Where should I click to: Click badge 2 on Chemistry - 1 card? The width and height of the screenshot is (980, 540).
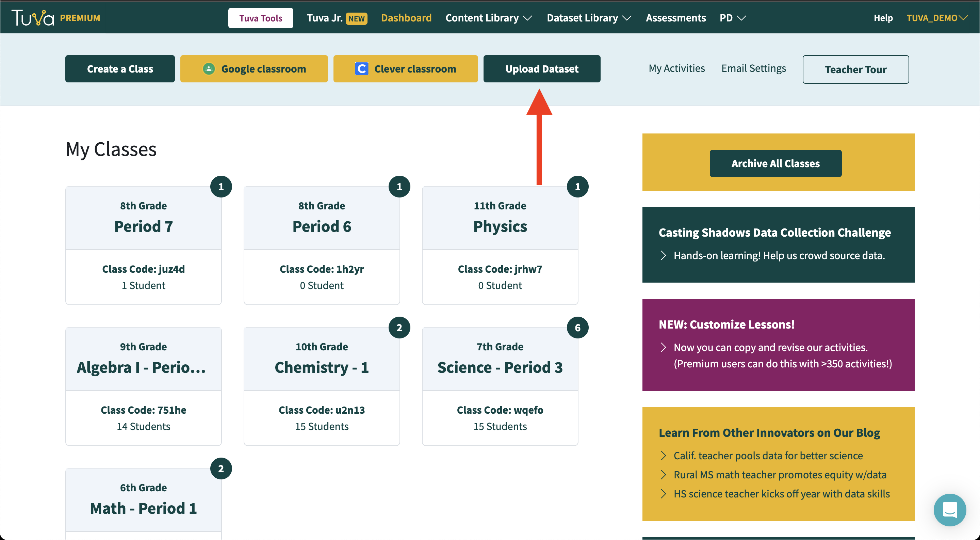399,328
